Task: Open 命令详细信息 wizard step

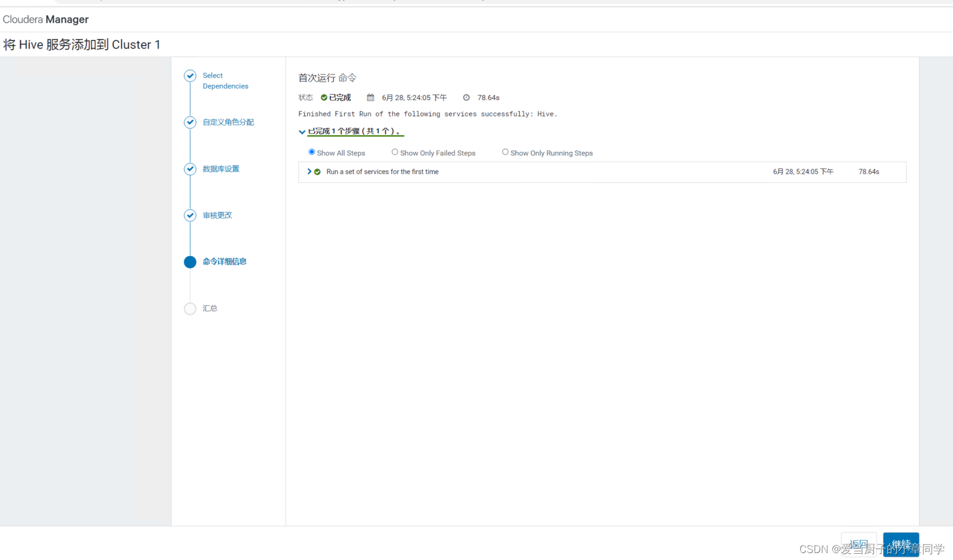Action: 225,262
